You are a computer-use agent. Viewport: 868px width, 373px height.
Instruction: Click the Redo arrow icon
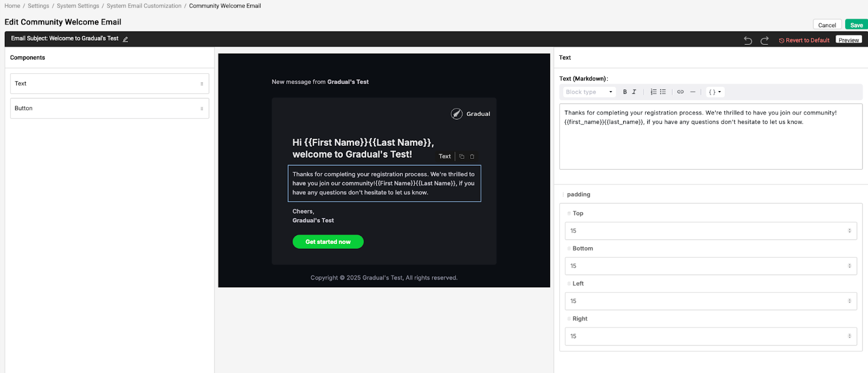764,41
